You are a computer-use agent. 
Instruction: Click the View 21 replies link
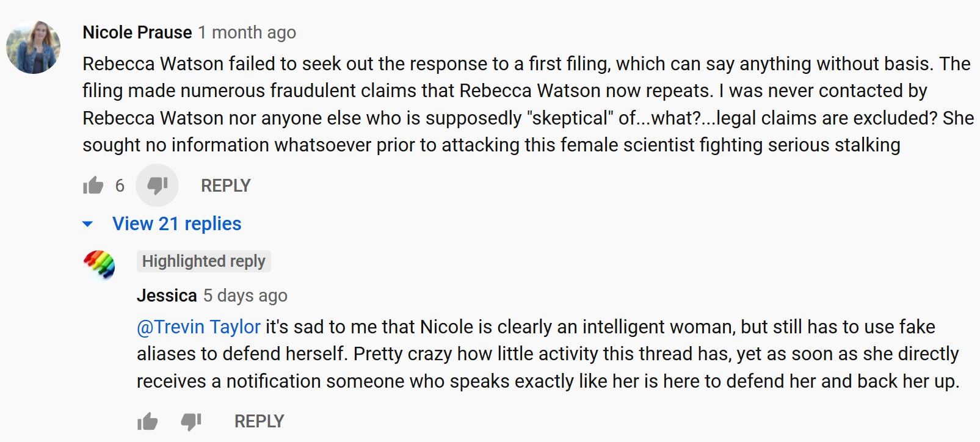[x=176, y=224]
